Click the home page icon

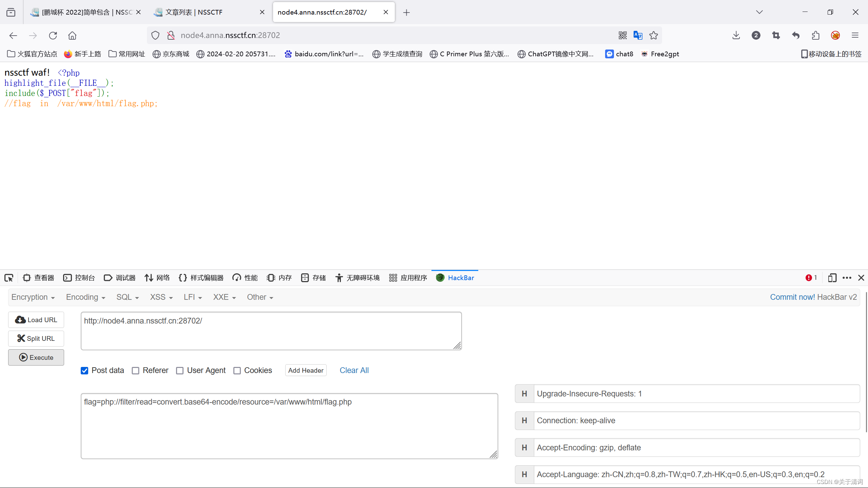click(x=72, y=35)
